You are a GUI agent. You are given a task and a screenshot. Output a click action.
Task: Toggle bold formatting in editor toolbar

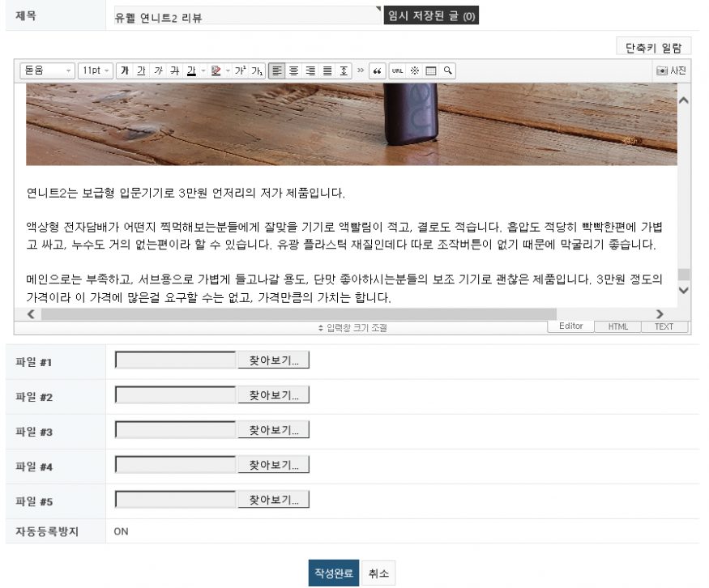click(x=125, y=70)
